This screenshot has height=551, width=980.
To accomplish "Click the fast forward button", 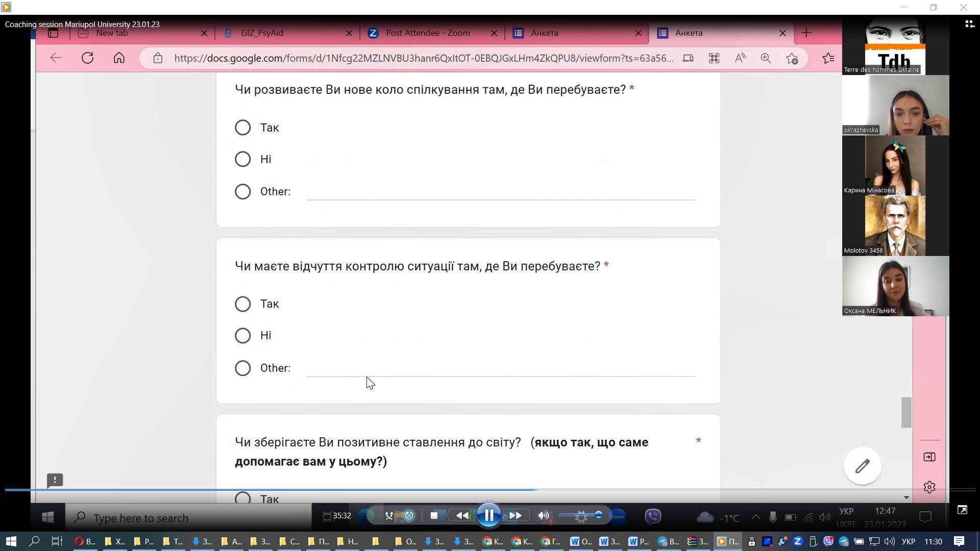I will tap(516, 516).
